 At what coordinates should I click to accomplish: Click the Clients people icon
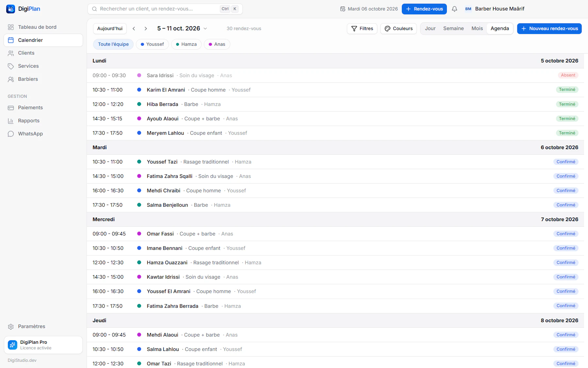(11, 53)
